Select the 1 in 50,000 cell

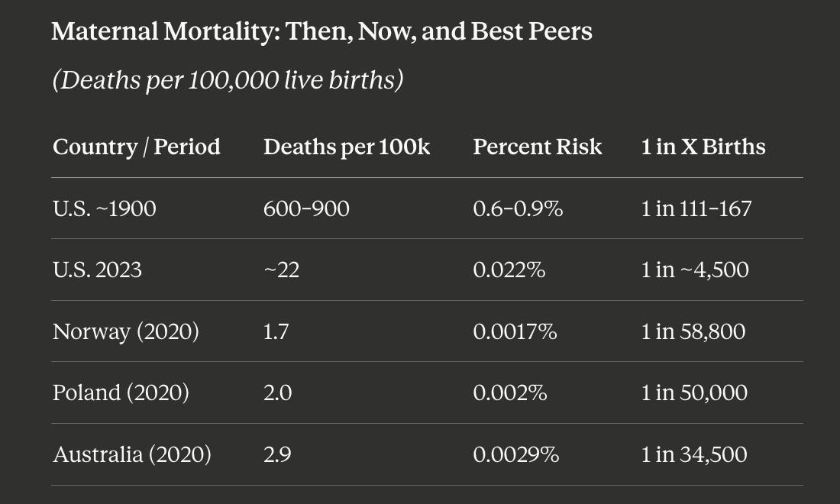[x=694, y=393]
